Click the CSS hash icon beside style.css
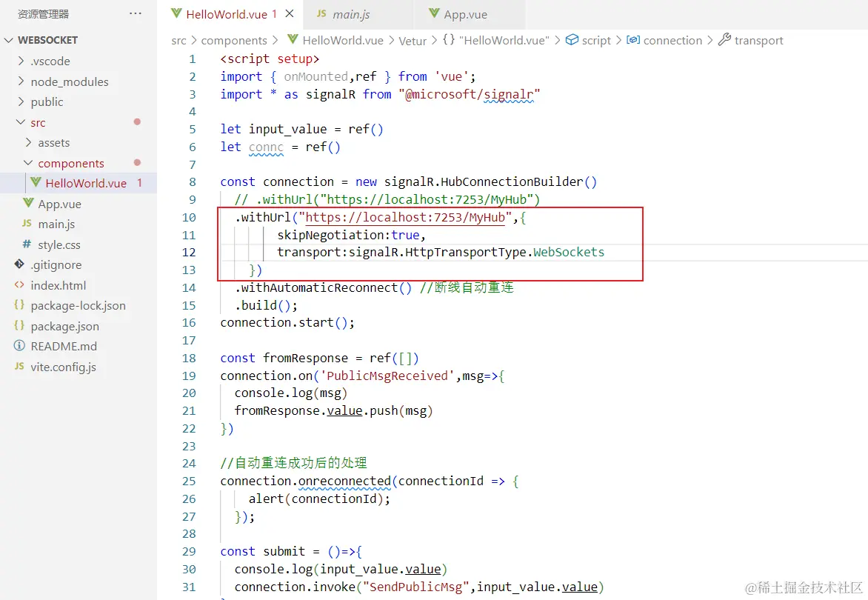Screen dimensions: 868x600 tap(27, 244)
